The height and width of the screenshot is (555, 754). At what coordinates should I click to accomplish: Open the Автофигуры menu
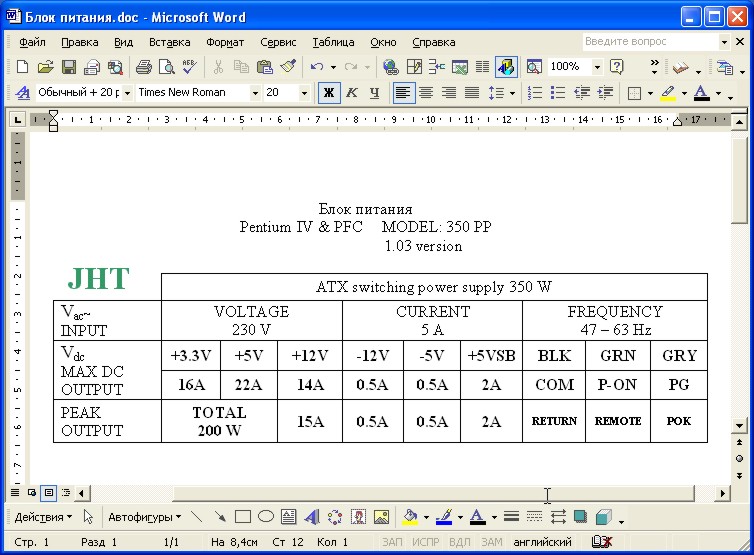tap(145, 517)
